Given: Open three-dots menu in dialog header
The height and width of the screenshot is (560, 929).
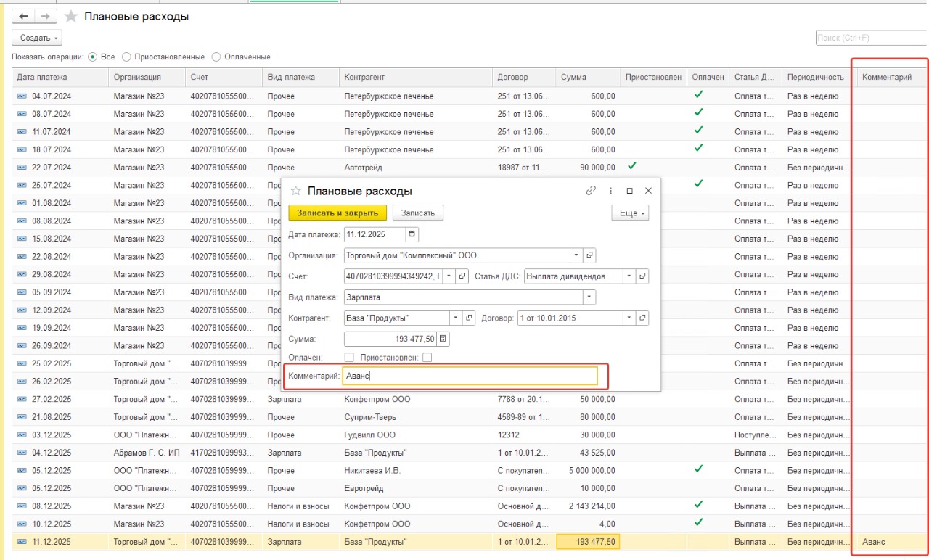Looking at the screenshot, I should (610, 191).
